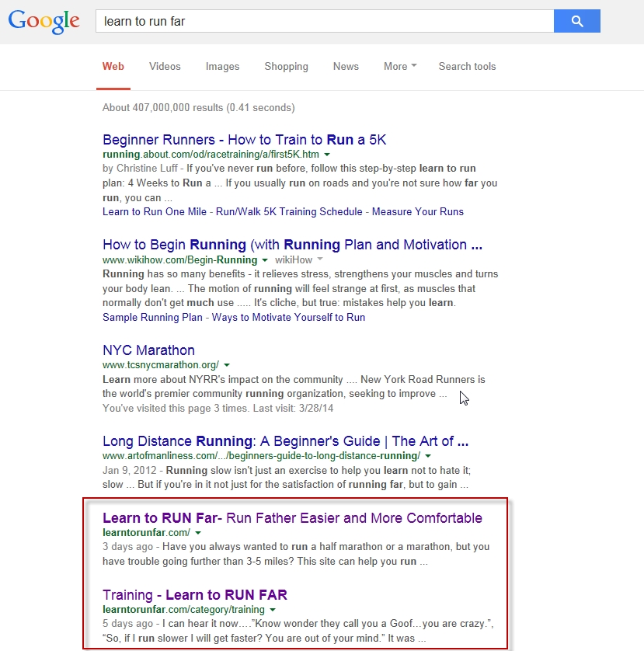Open Search tools
The width and height of the screenshot is (644, 651).
click(x=467, y=67)
